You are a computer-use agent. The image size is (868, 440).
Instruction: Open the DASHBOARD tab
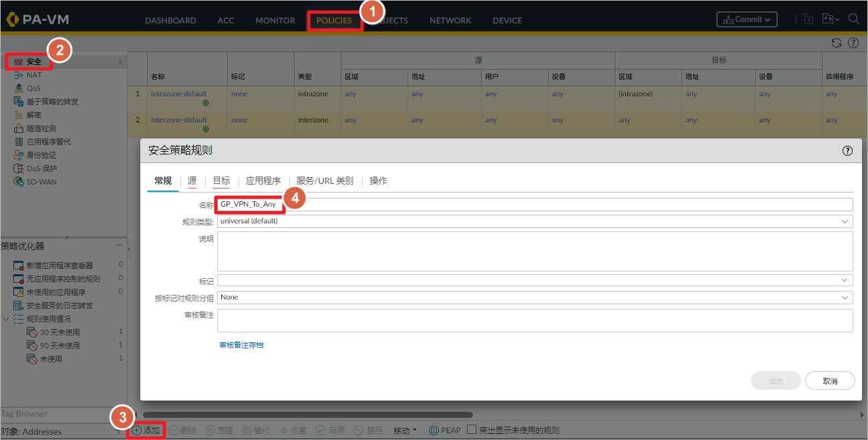[x=170, y=21]
